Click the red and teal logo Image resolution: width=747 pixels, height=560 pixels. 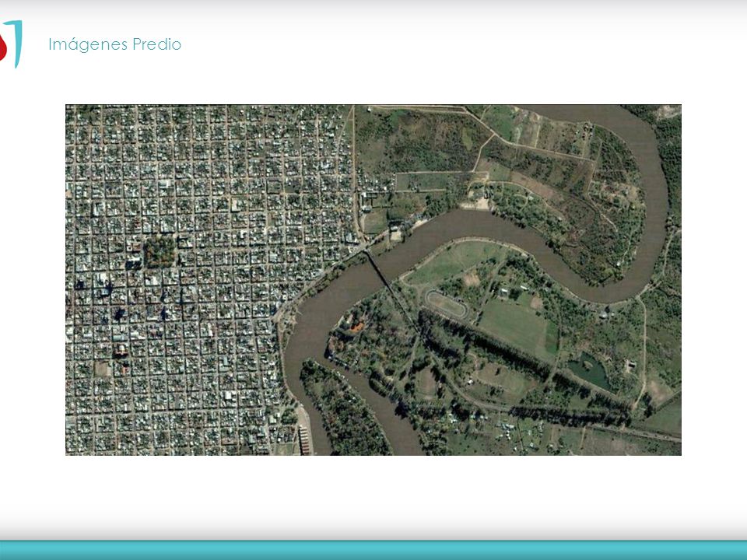[11, 44]
